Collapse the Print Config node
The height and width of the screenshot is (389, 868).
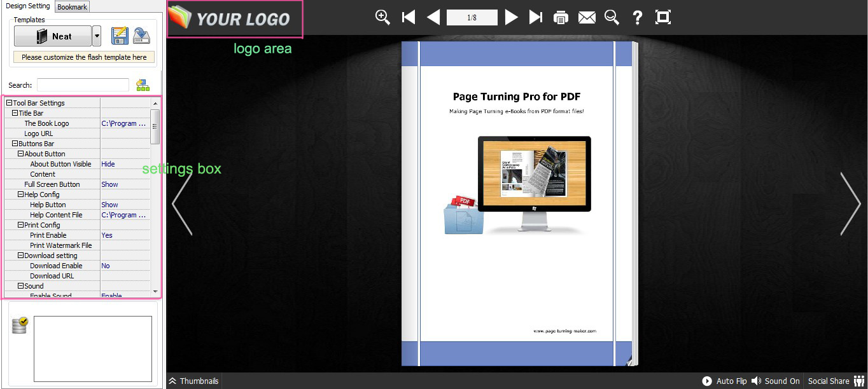[21, 225]
